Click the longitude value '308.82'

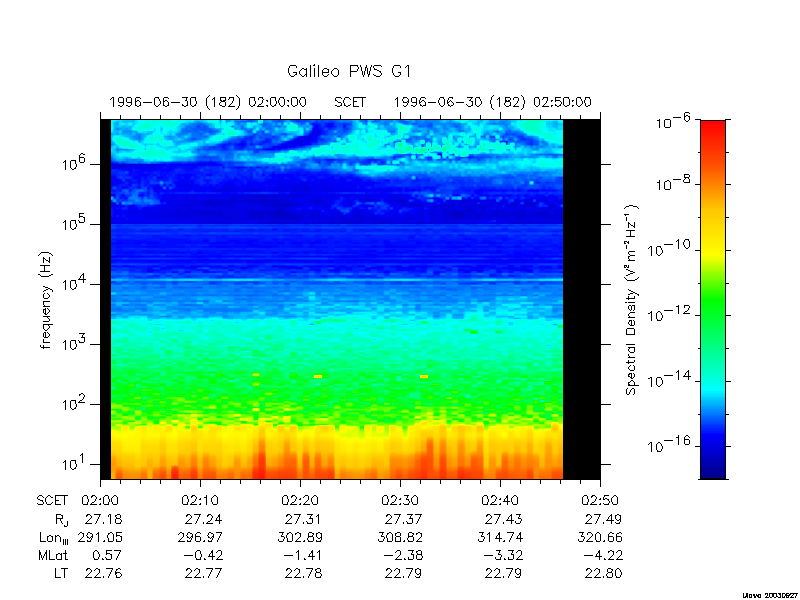point(400,537)
